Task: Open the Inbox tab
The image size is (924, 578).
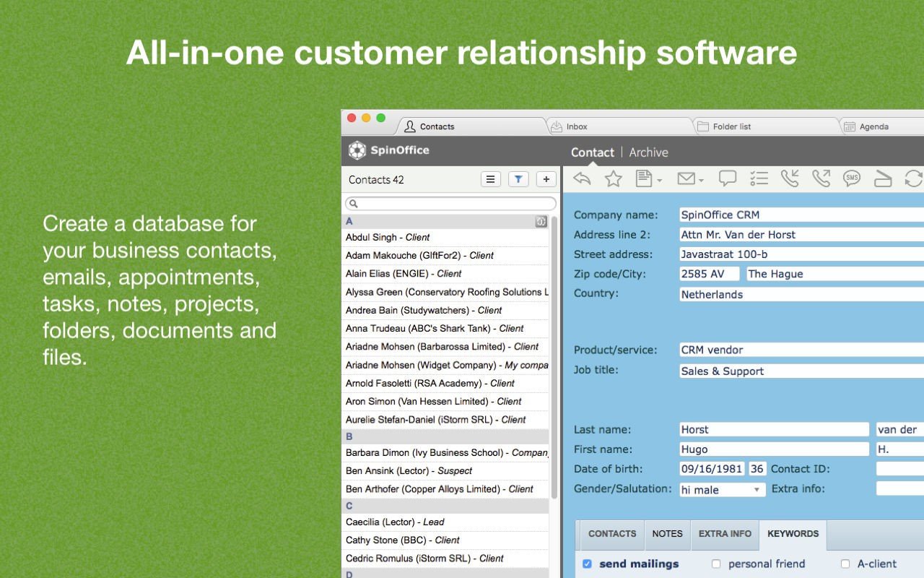Action: pos(620,126)
